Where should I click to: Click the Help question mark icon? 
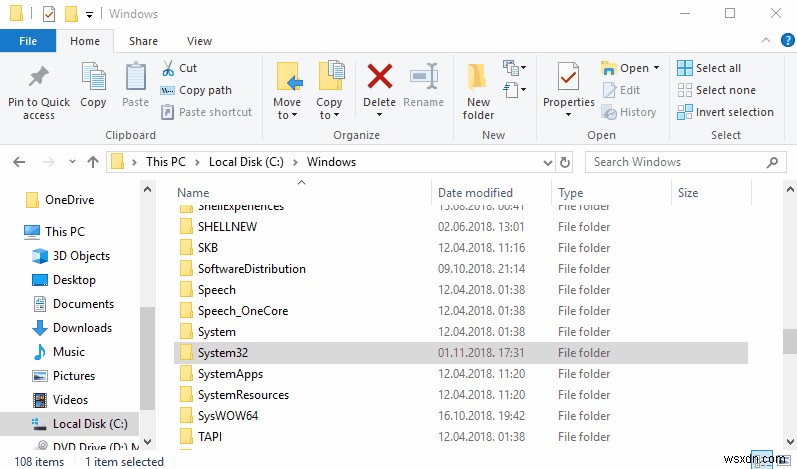[787, 40]
